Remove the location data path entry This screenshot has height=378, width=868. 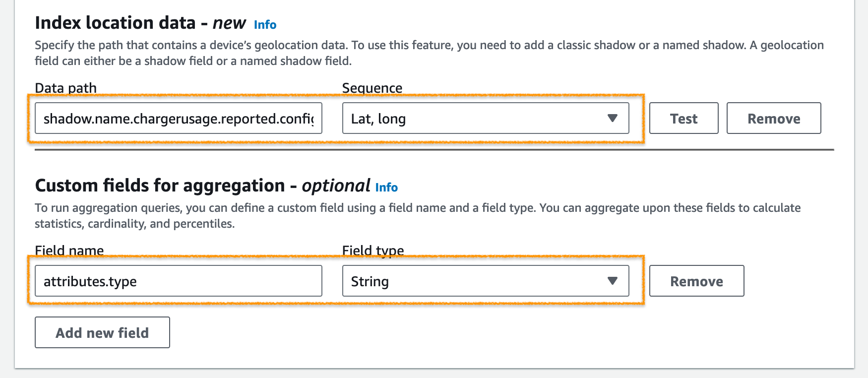(773, 119)
